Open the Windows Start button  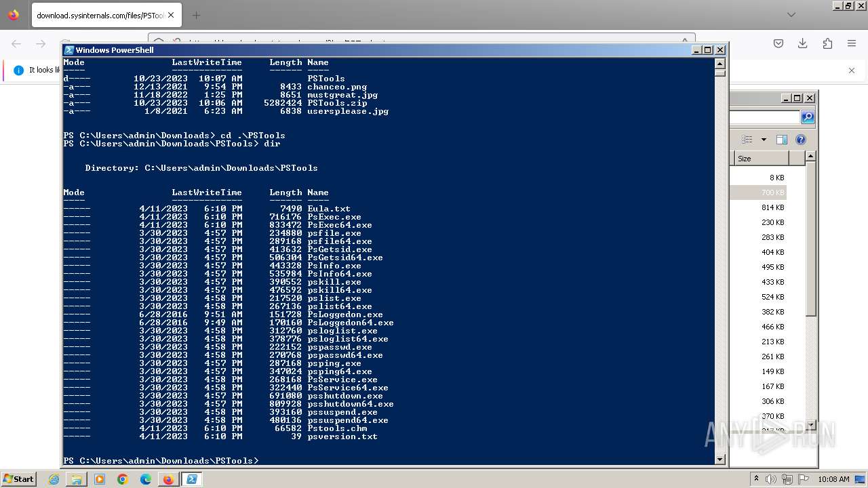coord(19,479)
